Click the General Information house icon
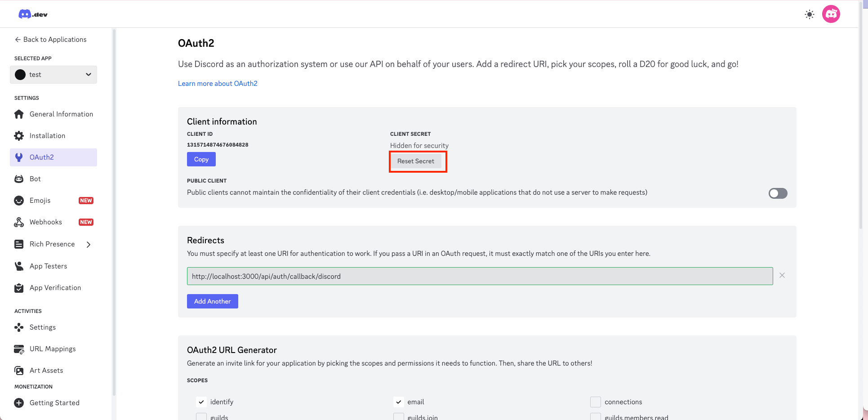 click(x=19, y=114)
